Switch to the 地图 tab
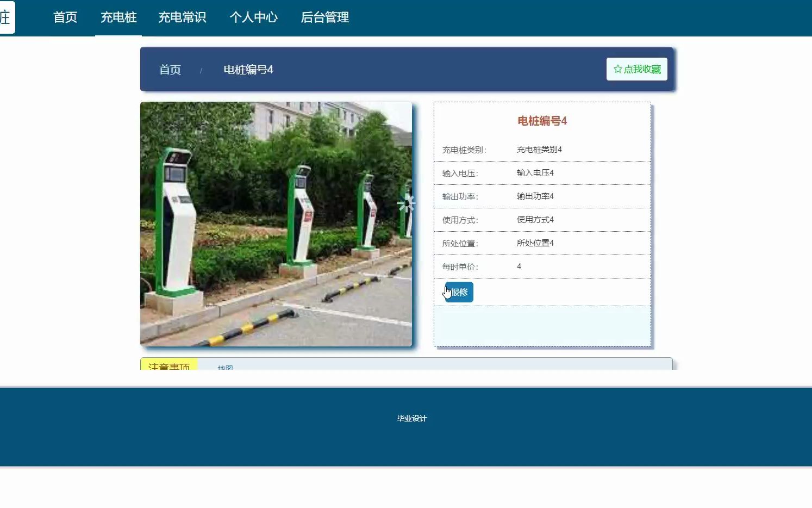 225,368
